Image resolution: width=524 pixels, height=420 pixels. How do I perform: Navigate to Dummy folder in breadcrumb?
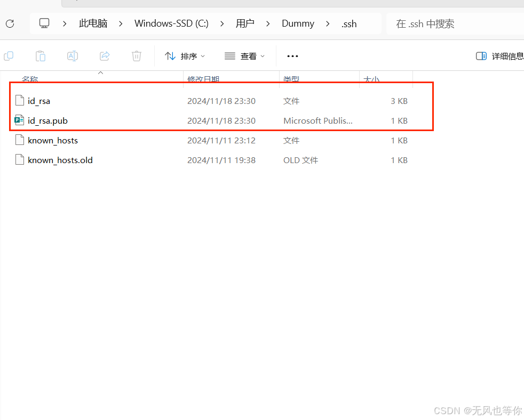pos(298,23)
